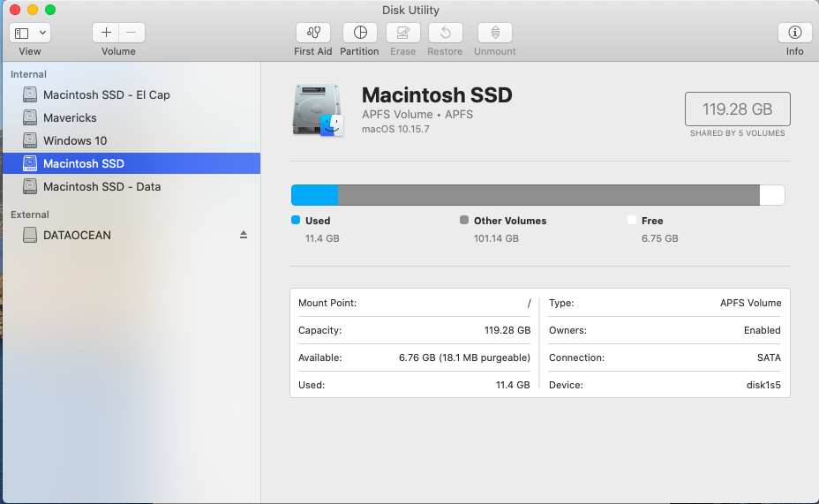Select the DATAOCEAN external disk
This screenshot has height=504, width=819.
coord(131,235)
